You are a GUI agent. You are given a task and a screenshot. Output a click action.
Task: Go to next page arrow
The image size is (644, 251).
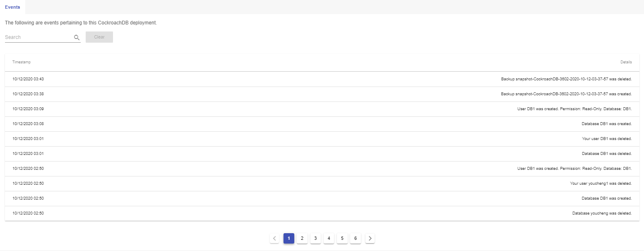(370, 238)
